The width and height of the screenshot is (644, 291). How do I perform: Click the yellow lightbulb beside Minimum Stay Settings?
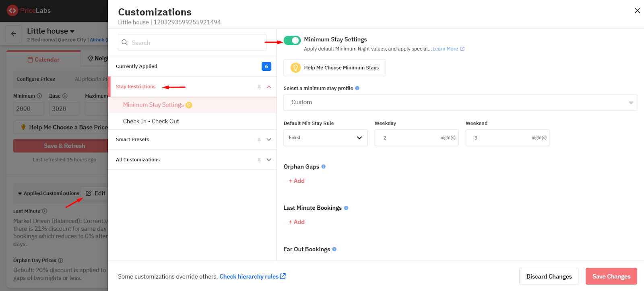coord(189,105)
